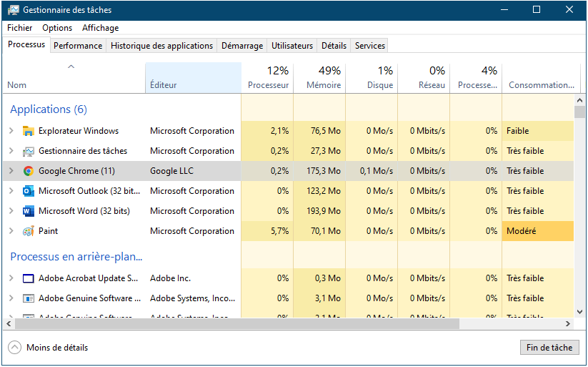The width and height of the screenshot is (588, 367).
Task: Click the Gestionnaire des tâches row icon
Action: (28, 151)
